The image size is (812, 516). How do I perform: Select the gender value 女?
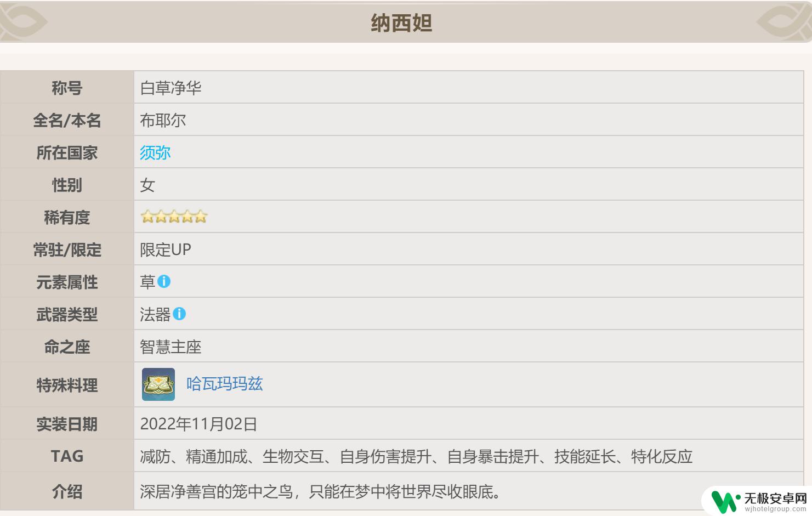click(147, 185)
